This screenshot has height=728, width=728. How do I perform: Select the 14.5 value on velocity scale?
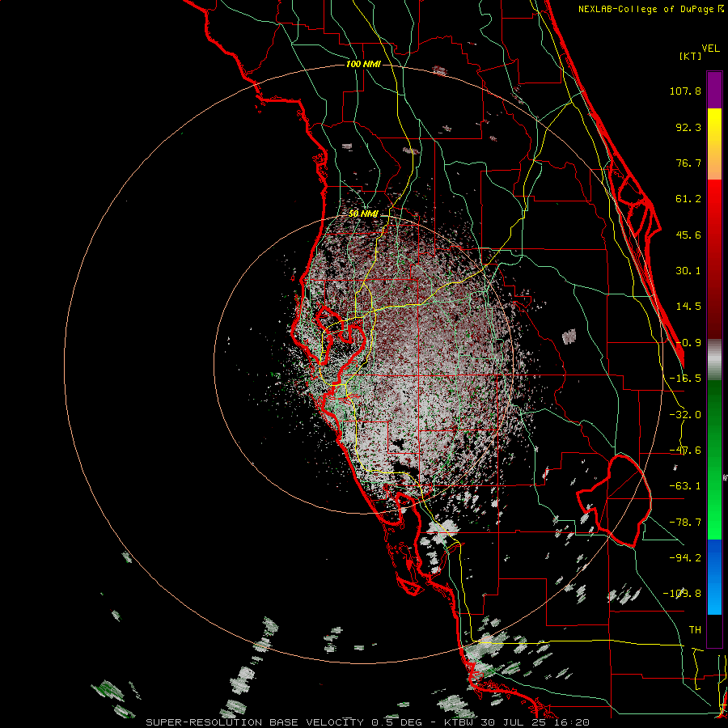688,307
